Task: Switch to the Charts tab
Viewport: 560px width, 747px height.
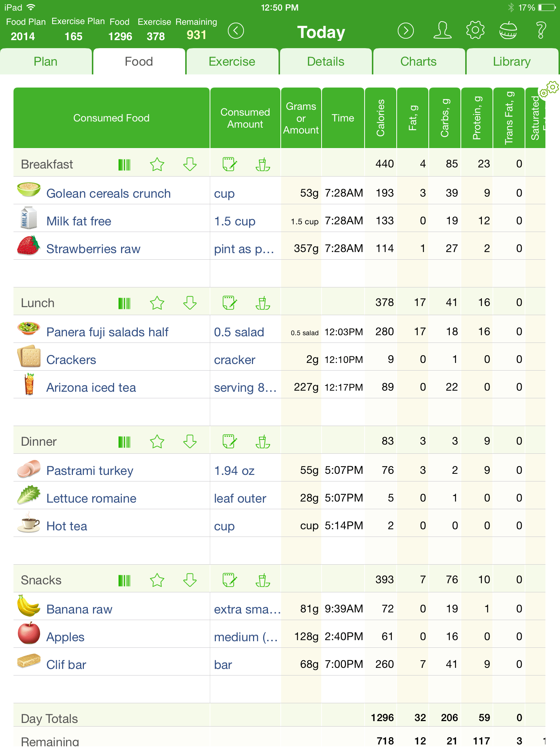Action: pyautogui.click(x=418, y=61)
